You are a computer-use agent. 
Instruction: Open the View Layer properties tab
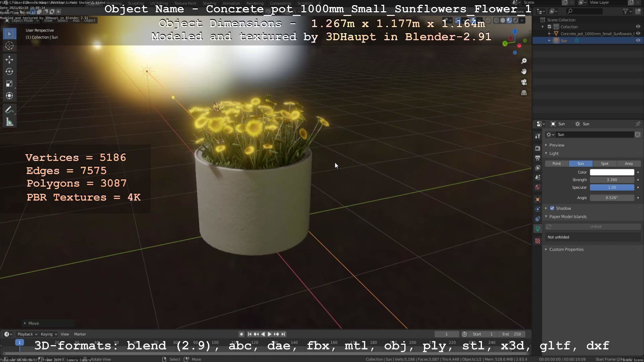click(x=537, y=168)
